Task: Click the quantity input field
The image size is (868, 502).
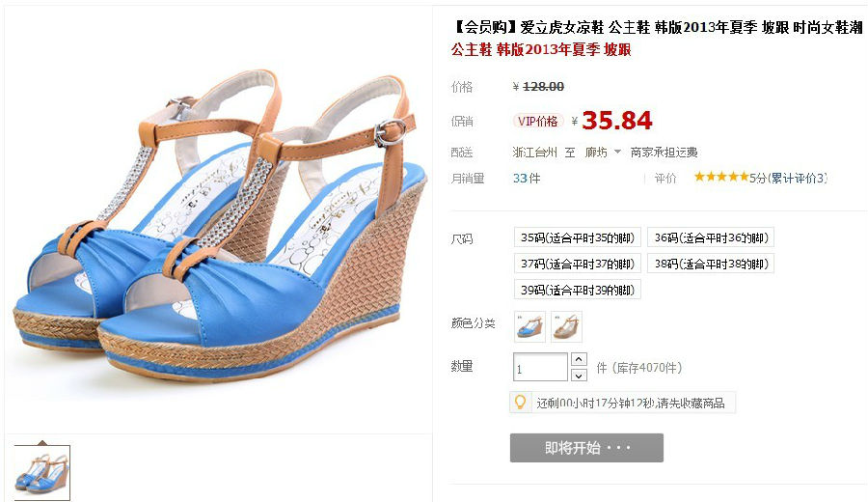Action: [x=540, y=367]
